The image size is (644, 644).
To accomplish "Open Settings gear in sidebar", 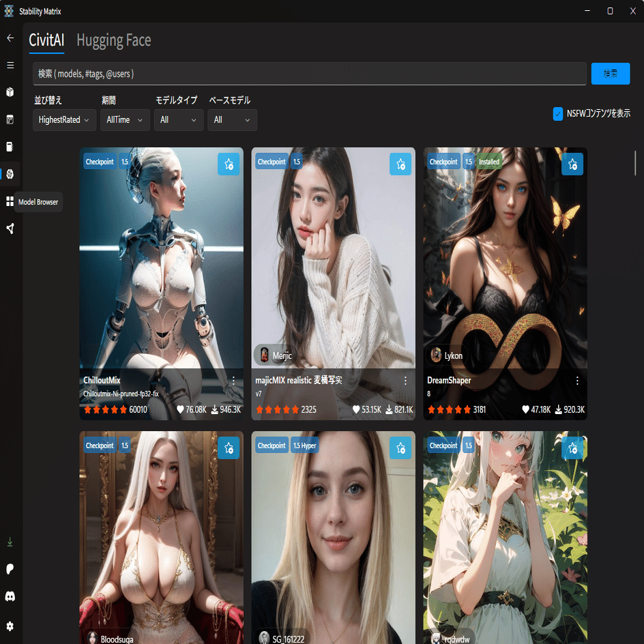I will click(10, 626).
